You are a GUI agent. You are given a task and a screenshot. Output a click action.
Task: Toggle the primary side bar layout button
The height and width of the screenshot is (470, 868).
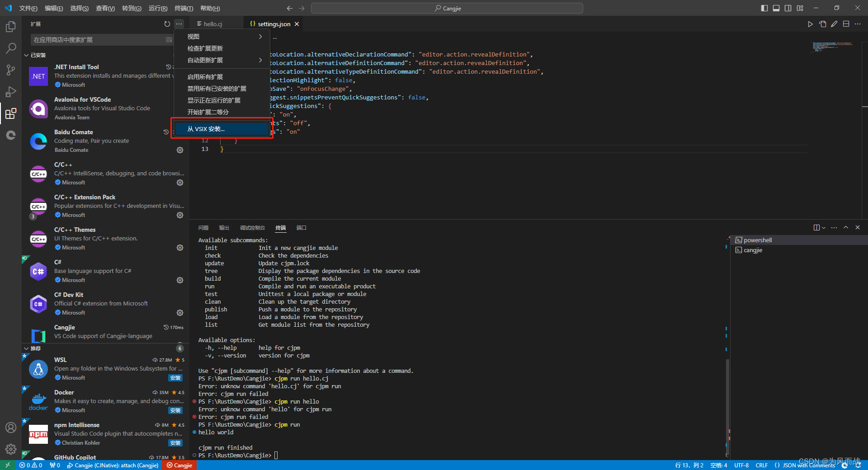(764, 8)
